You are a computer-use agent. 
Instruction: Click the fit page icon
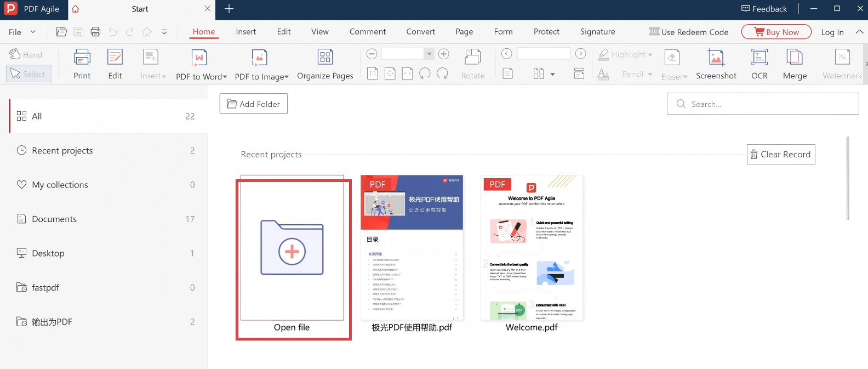[390, 73]
